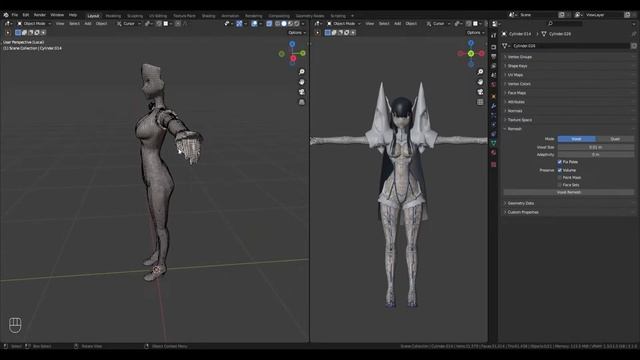Click the blue Z axis on left viewport gizmo

pyautogui.click(x=292, y=44)
